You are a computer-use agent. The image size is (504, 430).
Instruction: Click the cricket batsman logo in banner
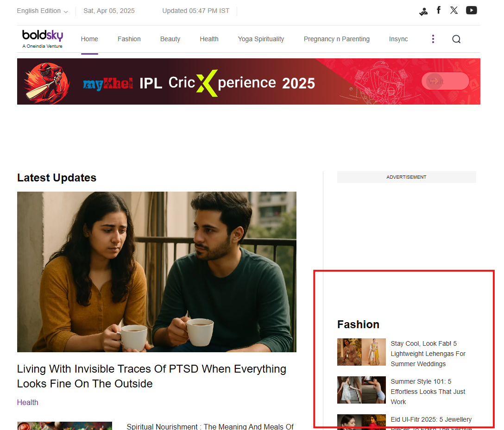pos(46,81)
